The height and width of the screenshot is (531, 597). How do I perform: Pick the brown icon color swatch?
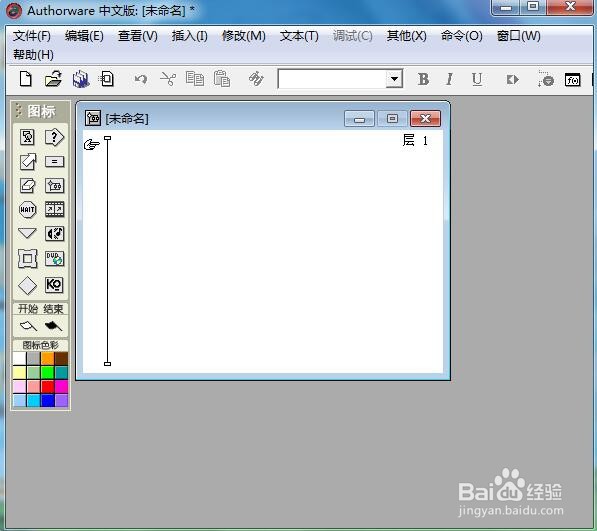[61, 358]
